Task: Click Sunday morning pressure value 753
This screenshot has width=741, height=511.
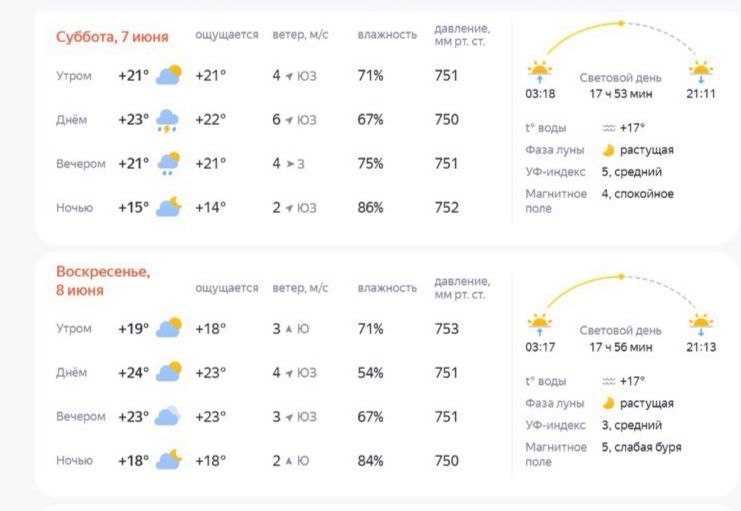Action: click(x=447, y=329)
